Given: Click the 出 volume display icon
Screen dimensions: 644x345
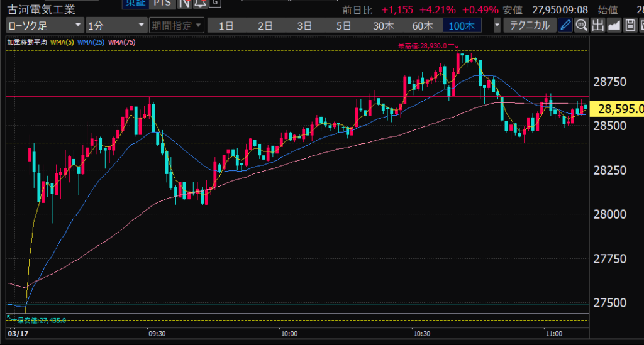Looking at the screenshot, I should pos(597,25).
